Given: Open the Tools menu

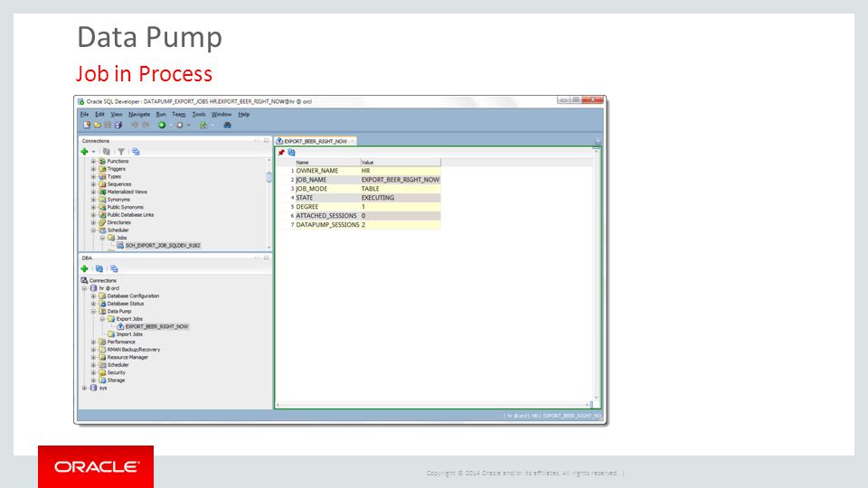Looking at the screenshot, I should (x=199, y=114).
